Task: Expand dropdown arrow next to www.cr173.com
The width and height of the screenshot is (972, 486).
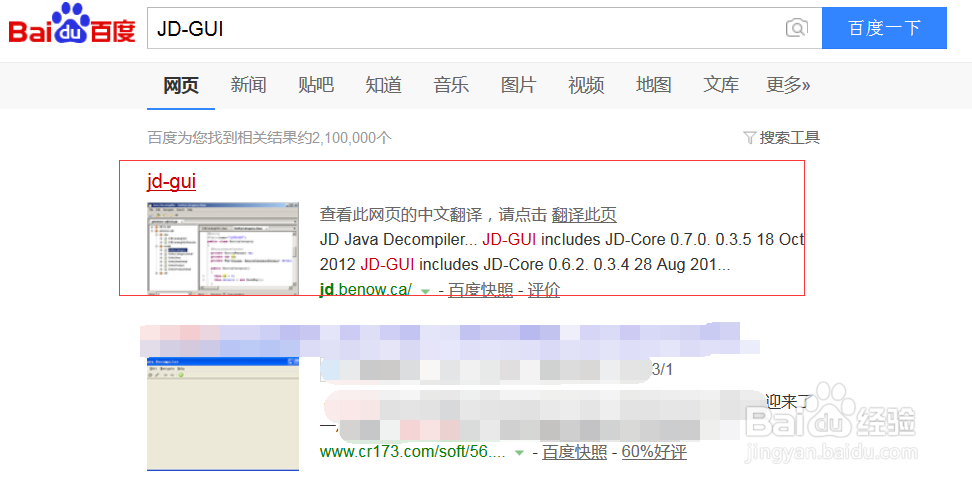Action: (x=519, y=453)
